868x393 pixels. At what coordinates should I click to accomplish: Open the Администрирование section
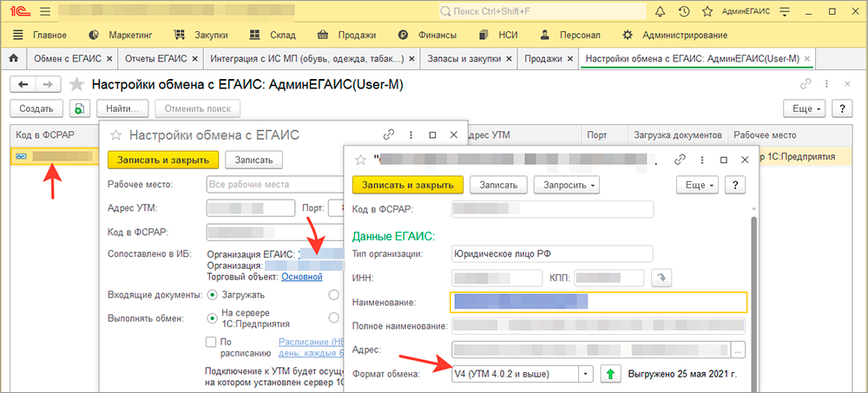675,35
